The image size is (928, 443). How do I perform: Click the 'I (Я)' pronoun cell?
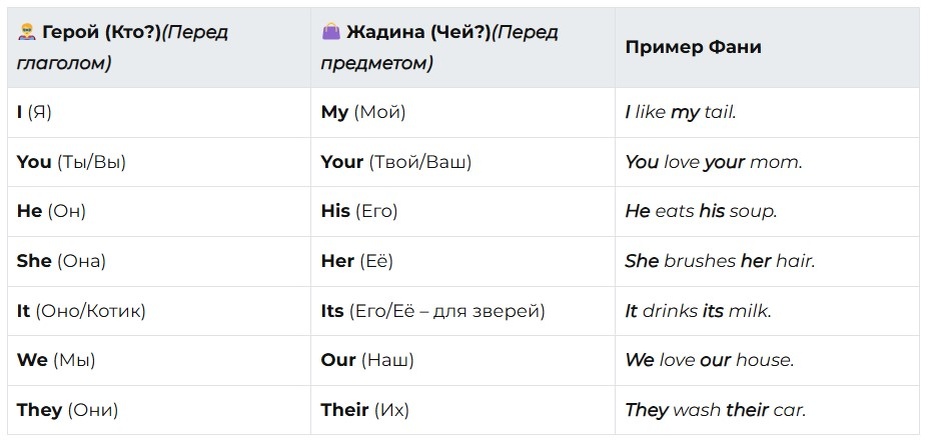pos(159,112)
